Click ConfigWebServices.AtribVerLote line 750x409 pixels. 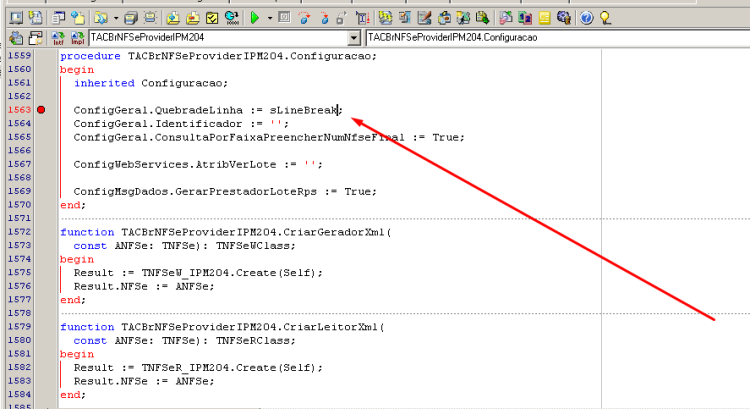coord(198,165)
